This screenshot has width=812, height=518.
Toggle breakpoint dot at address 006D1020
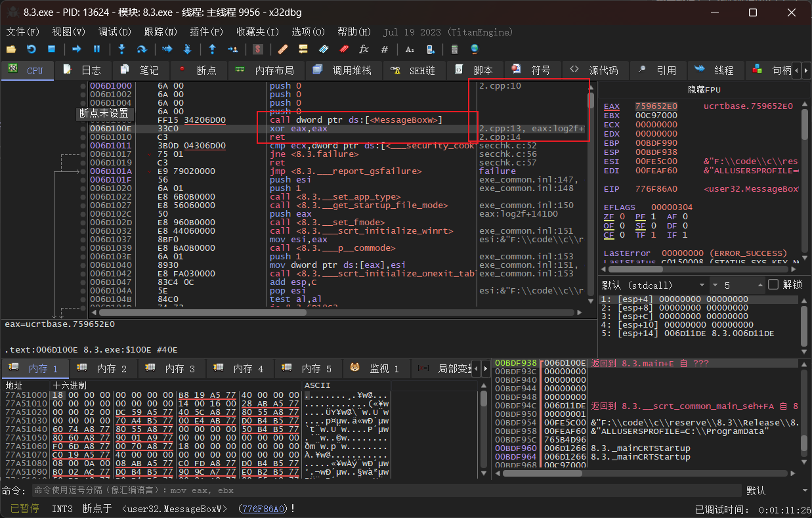[83, 188]
